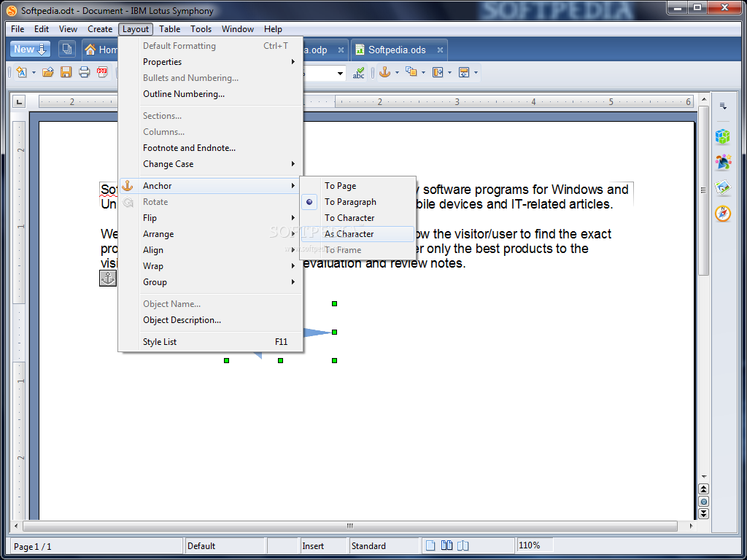Screen dimensions: 747x560
Task: Open the Home tab
Action: (x=101, y=50)
